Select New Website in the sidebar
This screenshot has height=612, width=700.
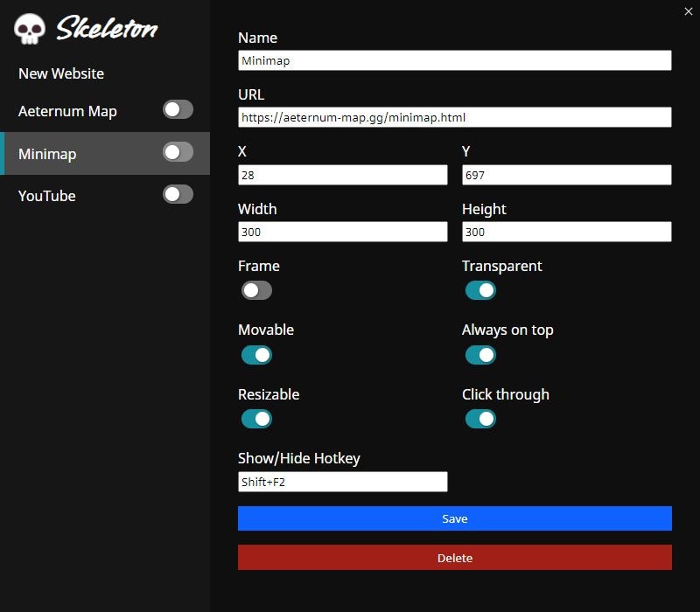pos(59,73)
